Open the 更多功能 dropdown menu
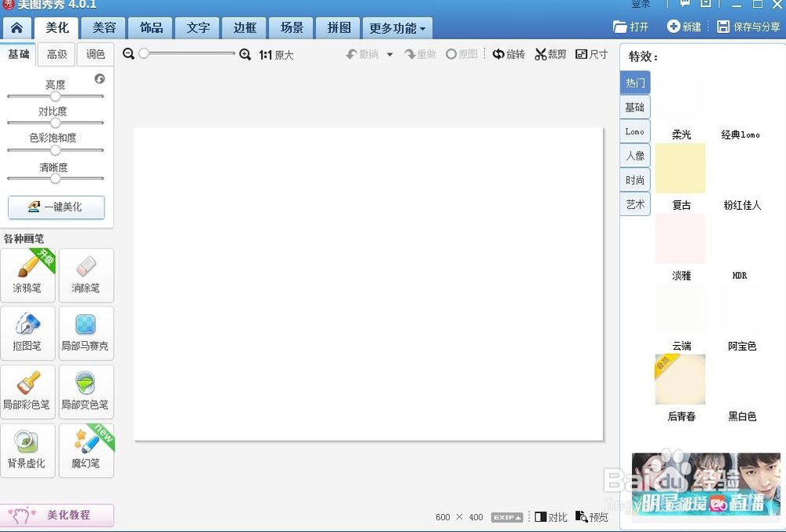Screen dimensions: 786x532 397,28
